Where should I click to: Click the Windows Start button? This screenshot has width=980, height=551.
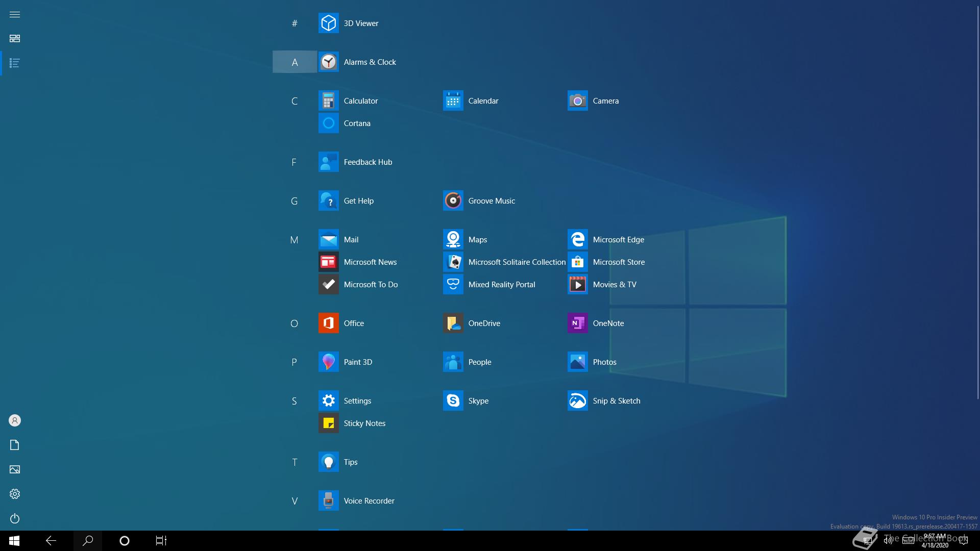coord(14,541)
